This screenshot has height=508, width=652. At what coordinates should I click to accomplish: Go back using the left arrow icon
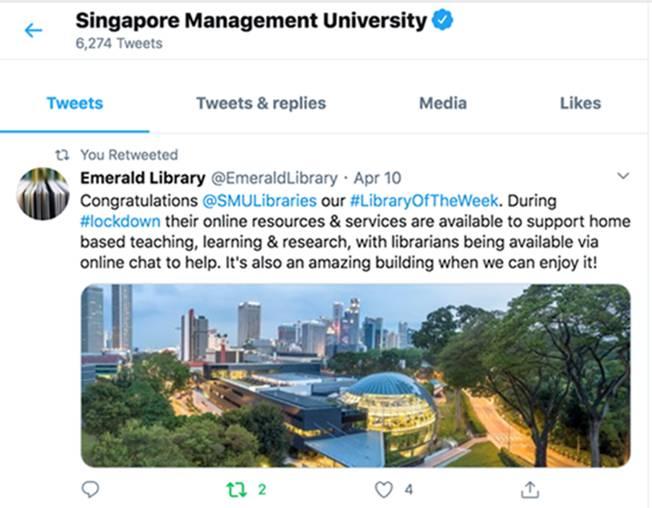click(33, 30)
